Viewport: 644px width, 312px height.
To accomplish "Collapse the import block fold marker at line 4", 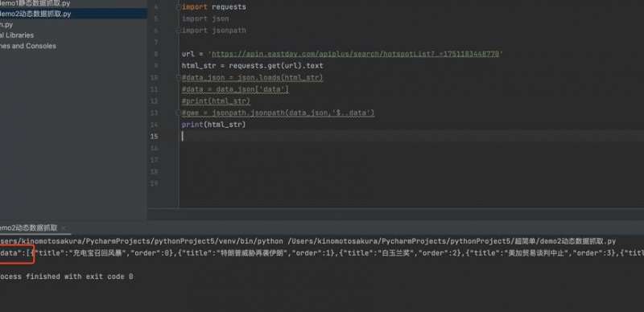I will 178,7.
